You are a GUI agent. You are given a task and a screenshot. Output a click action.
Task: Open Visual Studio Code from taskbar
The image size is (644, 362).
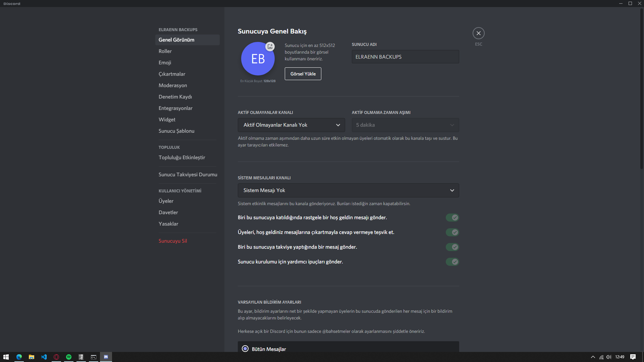pos(44,357)
